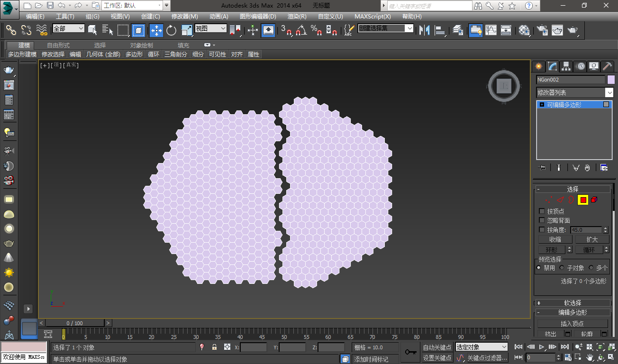
Task: Click the Set Key key icon
Action: pos(411,352)
